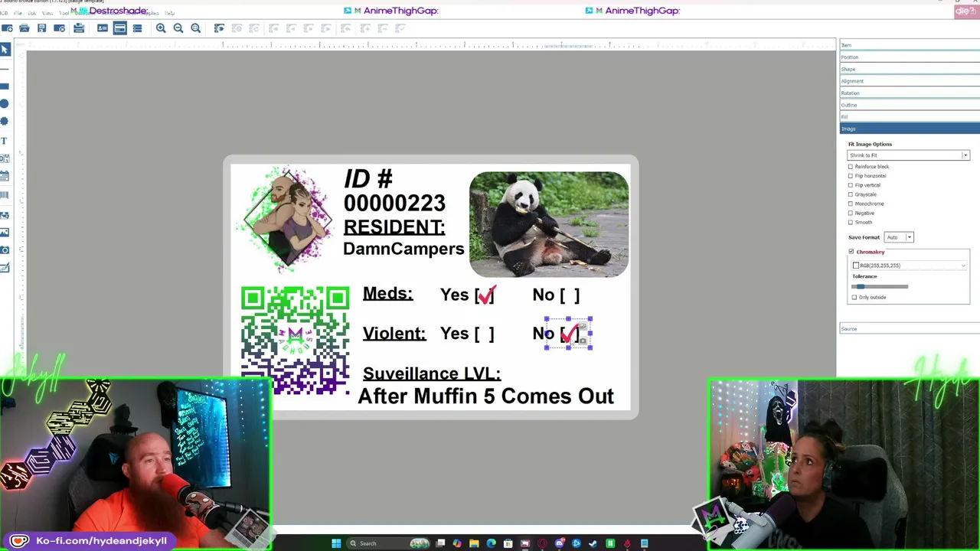
Task: Click the ID card front view icon
Action: [x=103, y=28]
